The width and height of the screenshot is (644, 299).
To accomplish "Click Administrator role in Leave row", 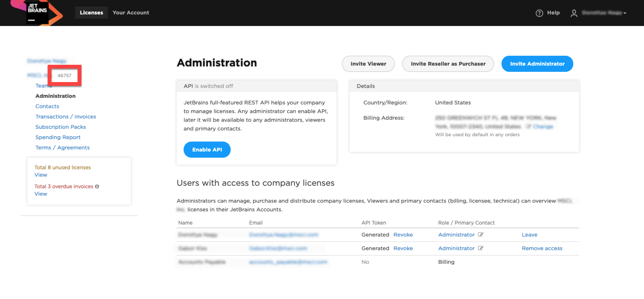I will coord(456,234).
